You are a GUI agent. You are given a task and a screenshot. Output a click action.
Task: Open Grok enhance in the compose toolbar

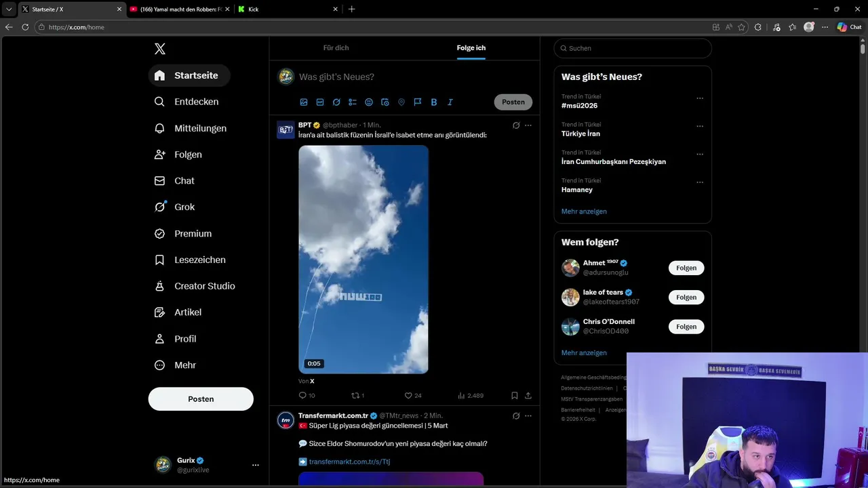click(336, 102)
